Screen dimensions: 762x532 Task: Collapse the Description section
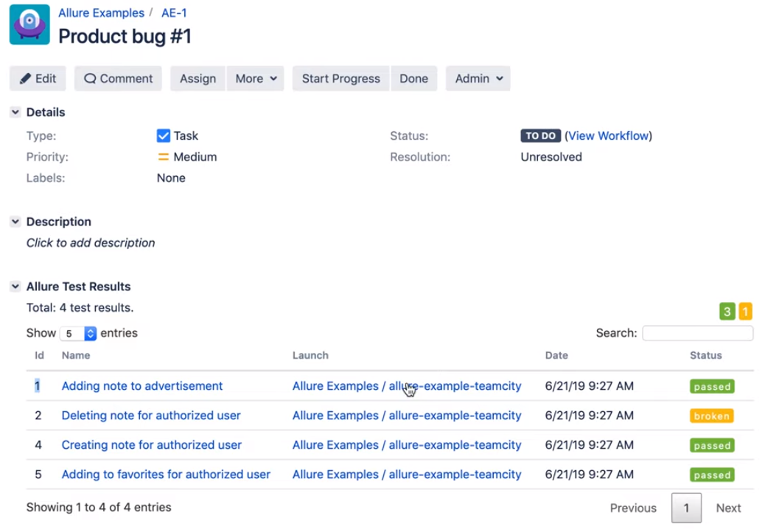click(x=15, y=222)
